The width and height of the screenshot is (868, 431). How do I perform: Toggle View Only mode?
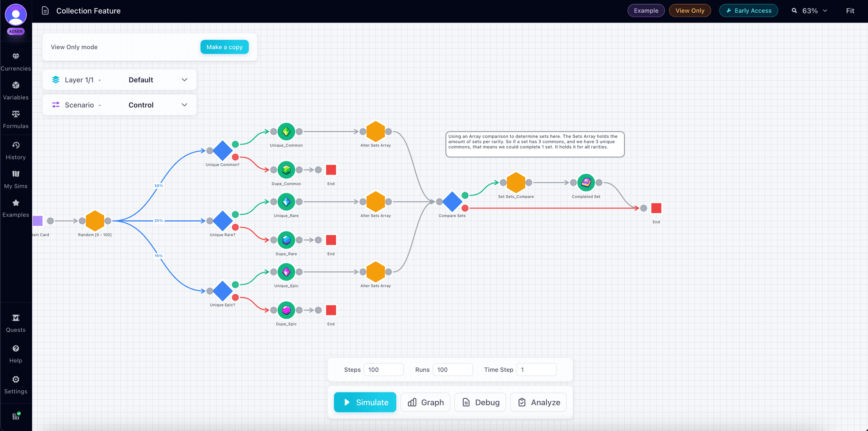[690, 10]
